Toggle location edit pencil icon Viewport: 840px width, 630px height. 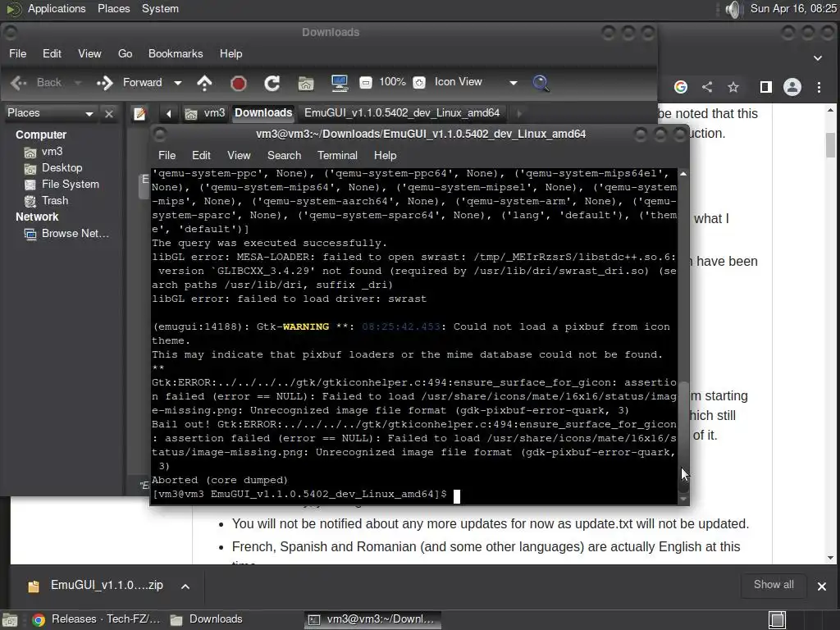click(139, 113)
